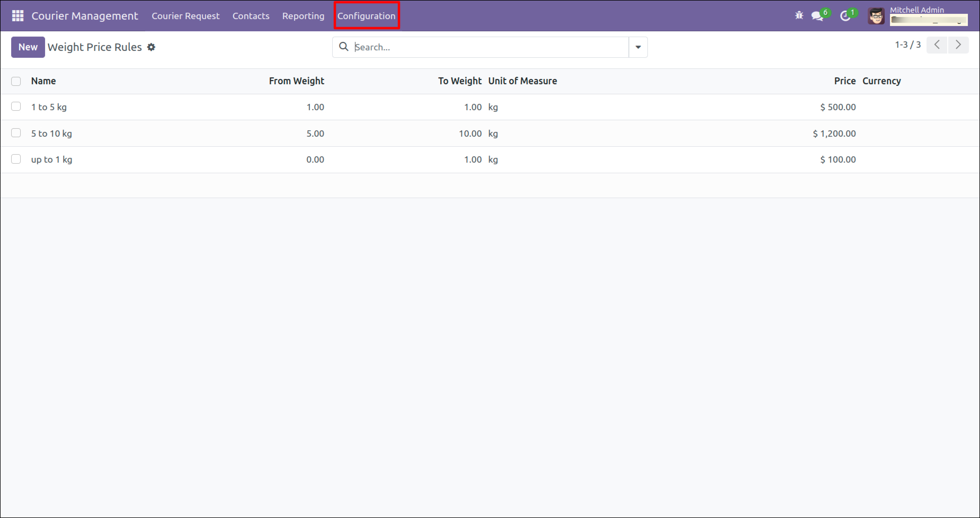Open the debug bug icon menu
The image size is (980, 518).
click(799, 16)
